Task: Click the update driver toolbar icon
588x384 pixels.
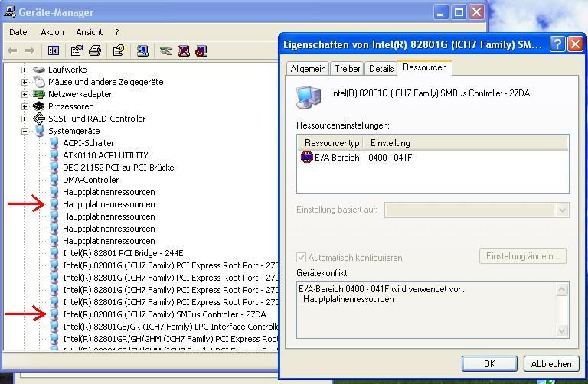Action: [165, 50]
